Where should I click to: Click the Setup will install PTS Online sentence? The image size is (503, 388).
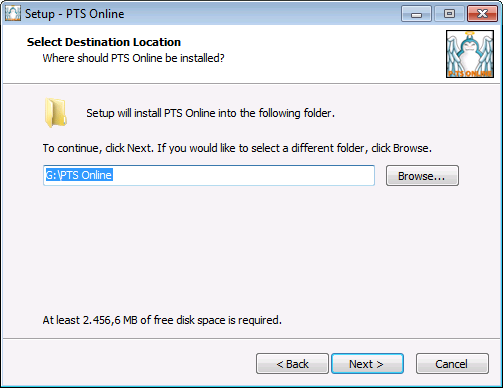[210, 113]
